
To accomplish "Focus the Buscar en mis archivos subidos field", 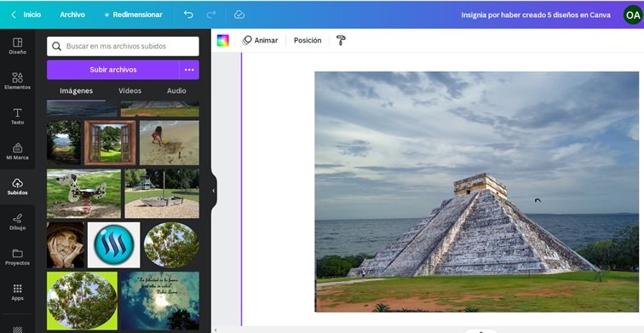I will [123, 46].
